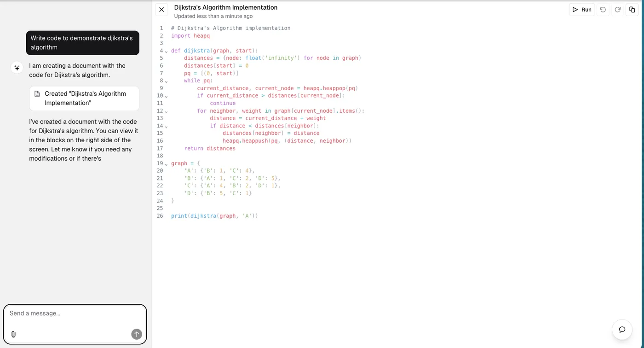Click line number 26 in the gutter

160,216
